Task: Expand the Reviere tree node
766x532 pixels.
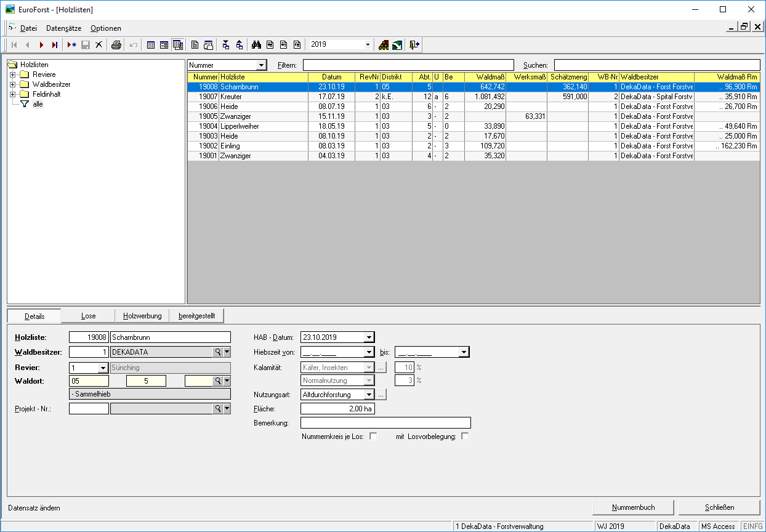Action: point(13,75)
